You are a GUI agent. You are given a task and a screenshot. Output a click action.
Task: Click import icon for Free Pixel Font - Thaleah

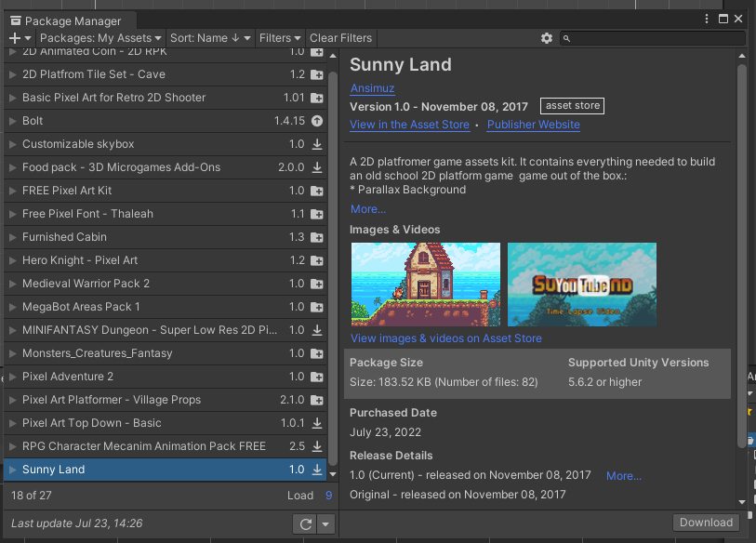click(x=317, y=214)
